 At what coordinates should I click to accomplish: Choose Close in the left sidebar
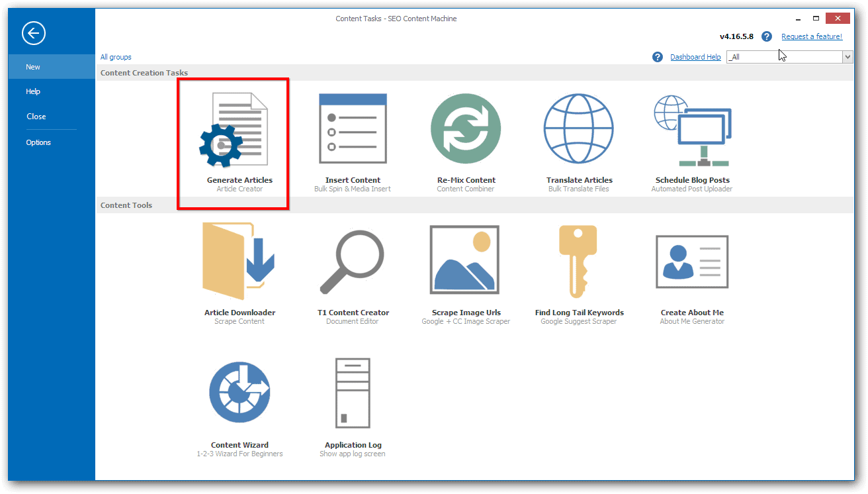point(52,117)
